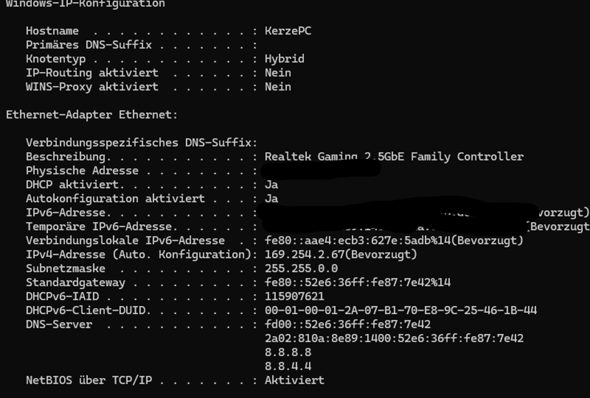Image resolution: width=590 pixels, height=398 pixels.
Task: Click the DHCPv6-Client-DUID value
Action: pos(401,310)
